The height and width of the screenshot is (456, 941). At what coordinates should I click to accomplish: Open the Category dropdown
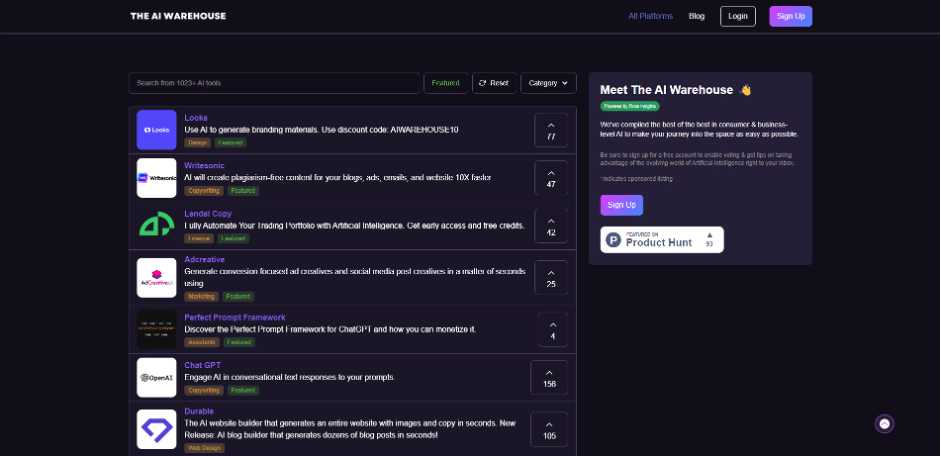click(x=549, y=83)
